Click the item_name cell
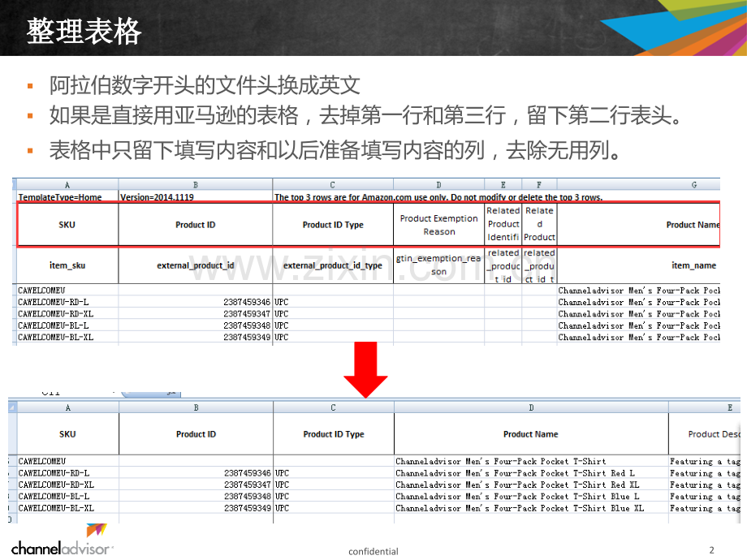The image size is (747, 560). (638, 265)
